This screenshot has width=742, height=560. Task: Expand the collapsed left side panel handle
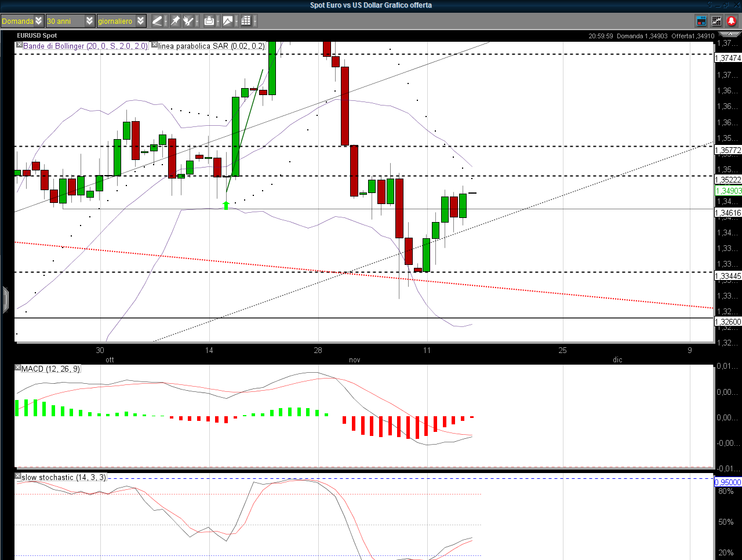pyautogui.click(x=5, y=300)
